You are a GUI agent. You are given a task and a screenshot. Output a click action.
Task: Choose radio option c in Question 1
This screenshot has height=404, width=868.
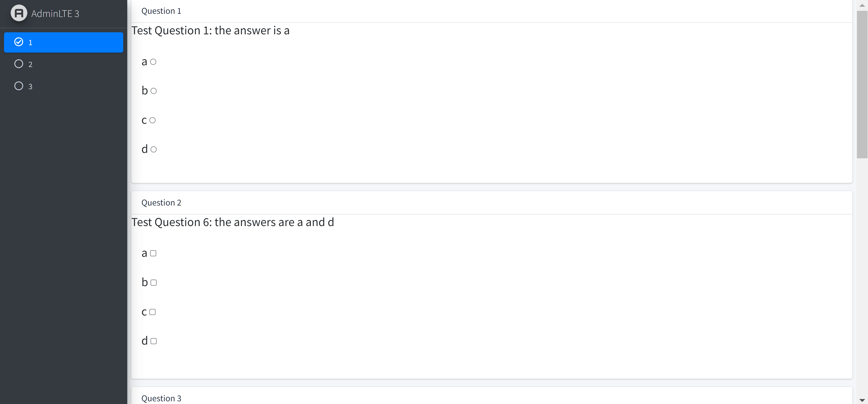pyautogui.click(x=152, y=120)
